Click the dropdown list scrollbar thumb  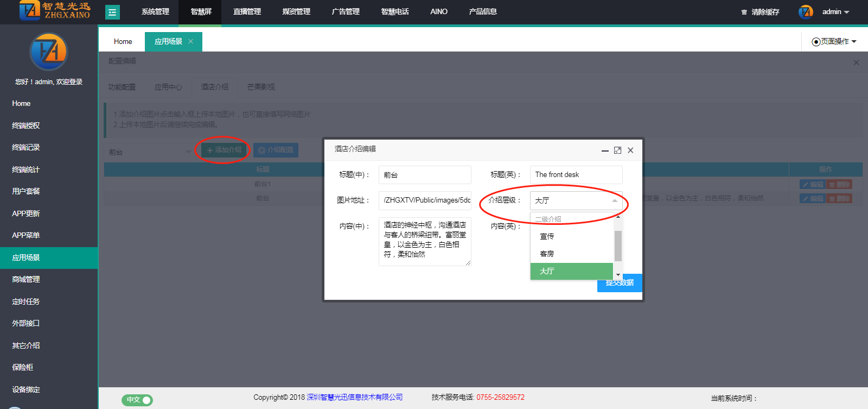pyautogui.click(x=618, y=246)
